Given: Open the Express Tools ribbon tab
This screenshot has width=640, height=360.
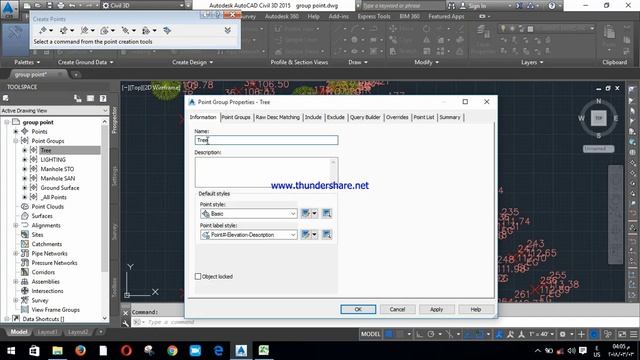Looking at the screenshot, I should [x=373, y=16].
